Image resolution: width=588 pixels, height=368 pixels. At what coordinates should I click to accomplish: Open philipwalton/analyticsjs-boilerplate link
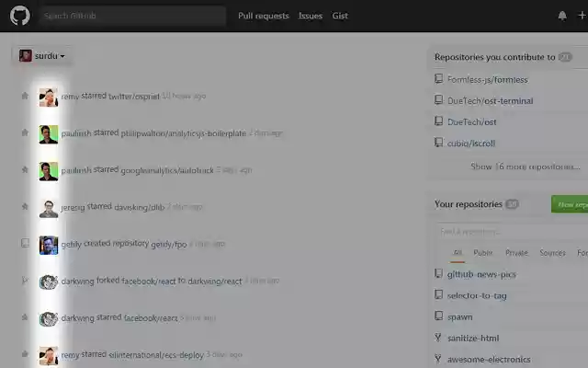point(184,133)
